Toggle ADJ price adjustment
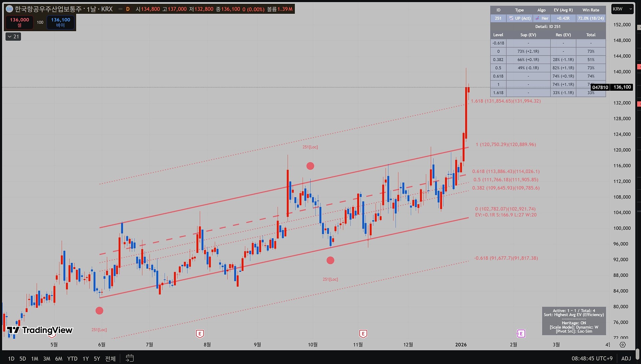Viewport: 641px width, 364px height. pos(626,358)
